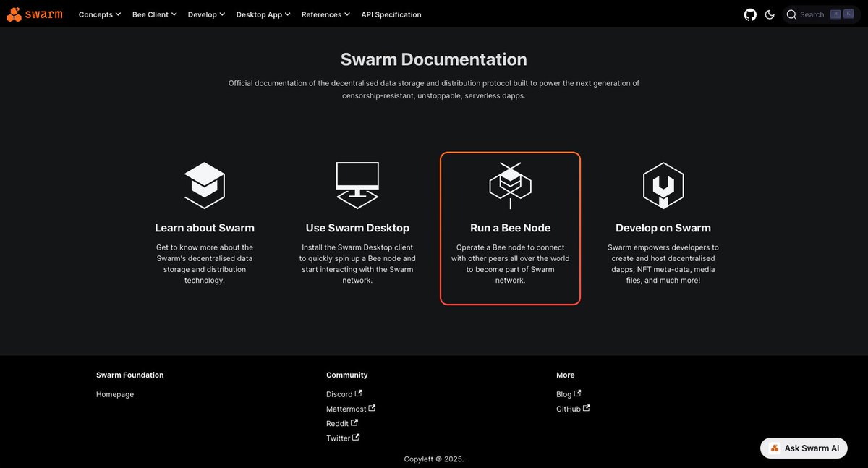
Task: Click the Community footer heading
Action: [x=347, y=375]
